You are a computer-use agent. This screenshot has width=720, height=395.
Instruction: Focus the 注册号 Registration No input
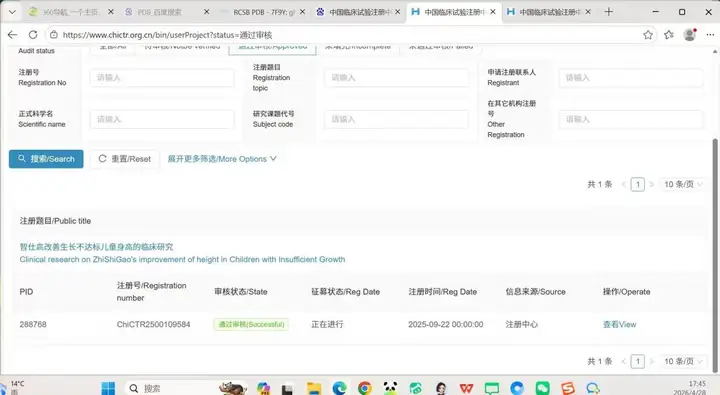point(162,78)
